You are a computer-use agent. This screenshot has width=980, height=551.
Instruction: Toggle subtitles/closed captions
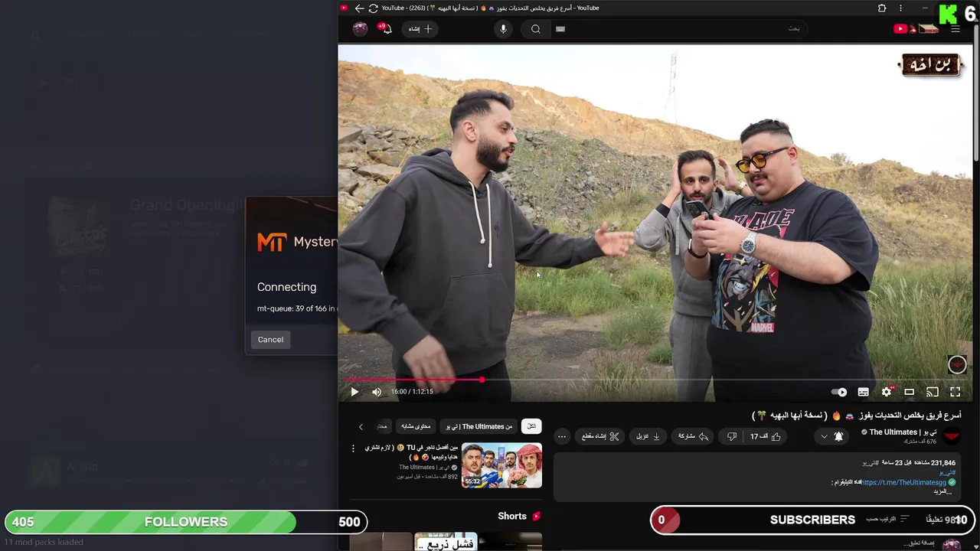click(x=863, y=392)
